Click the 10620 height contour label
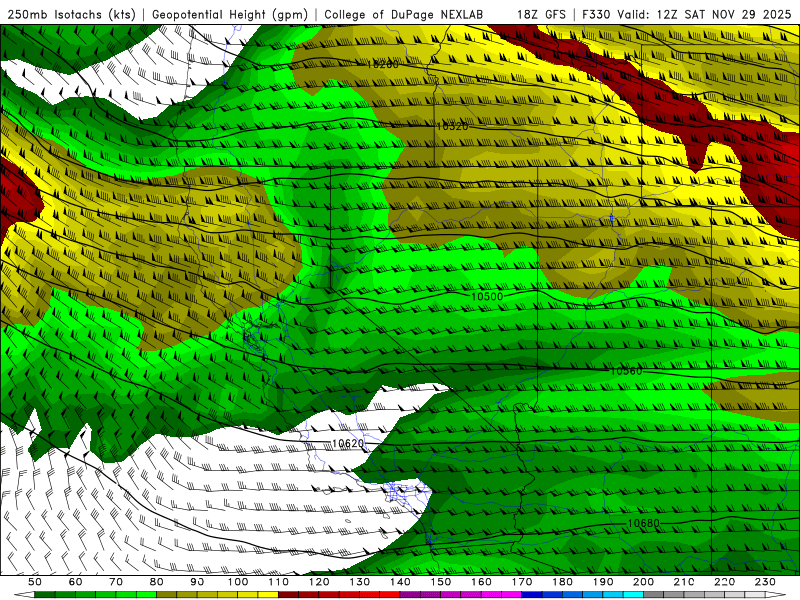Screen dimensions: 800x600 (348, 443)
